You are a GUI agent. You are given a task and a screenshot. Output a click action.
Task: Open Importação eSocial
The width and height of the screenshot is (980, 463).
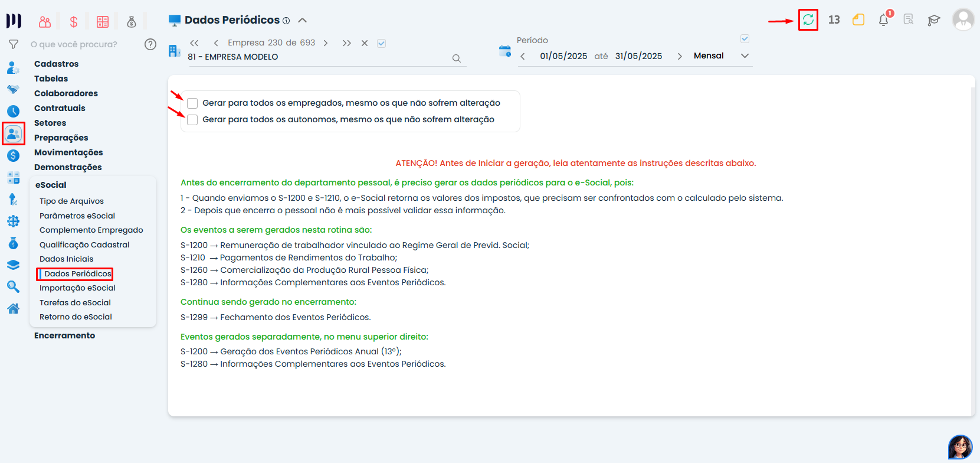click(77, 288)
